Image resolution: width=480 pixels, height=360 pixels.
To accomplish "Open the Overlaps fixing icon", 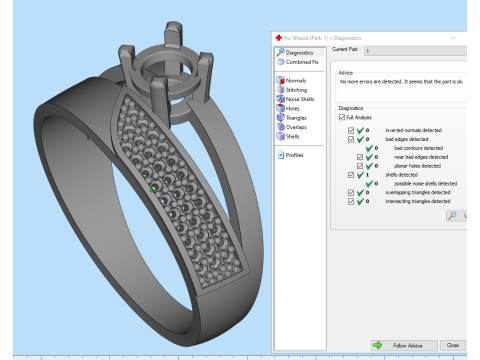I will 280,127.
